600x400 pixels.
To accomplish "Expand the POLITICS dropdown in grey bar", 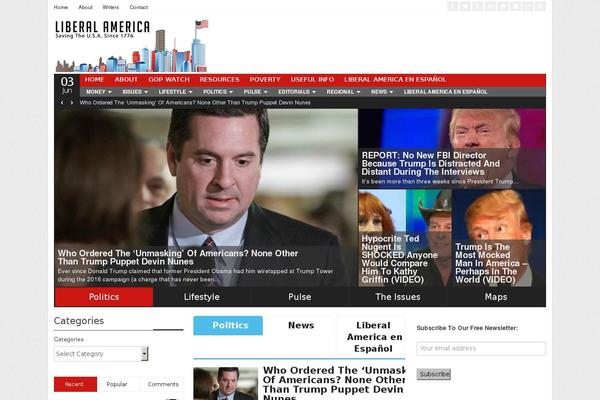I will coord(218,92).
